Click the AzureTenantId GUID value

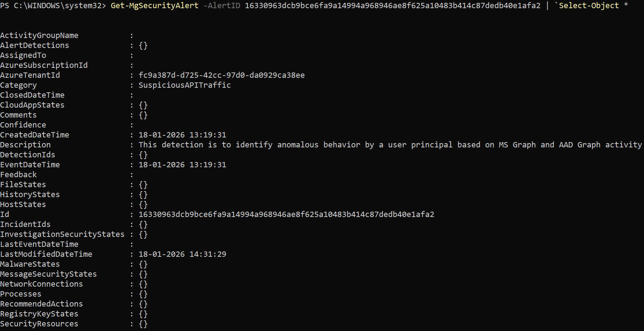click(221, 75)
